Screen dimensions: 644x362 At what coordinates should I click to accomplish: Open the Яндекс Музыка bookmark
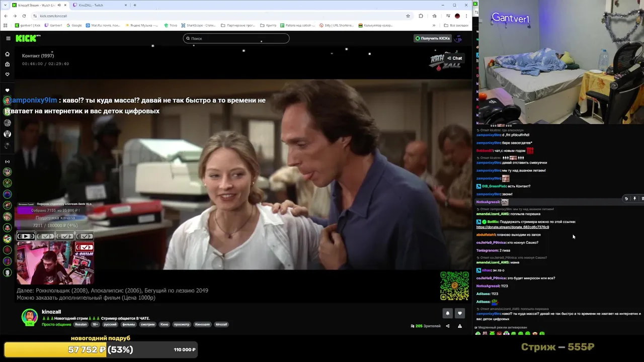tap(142, 25)
